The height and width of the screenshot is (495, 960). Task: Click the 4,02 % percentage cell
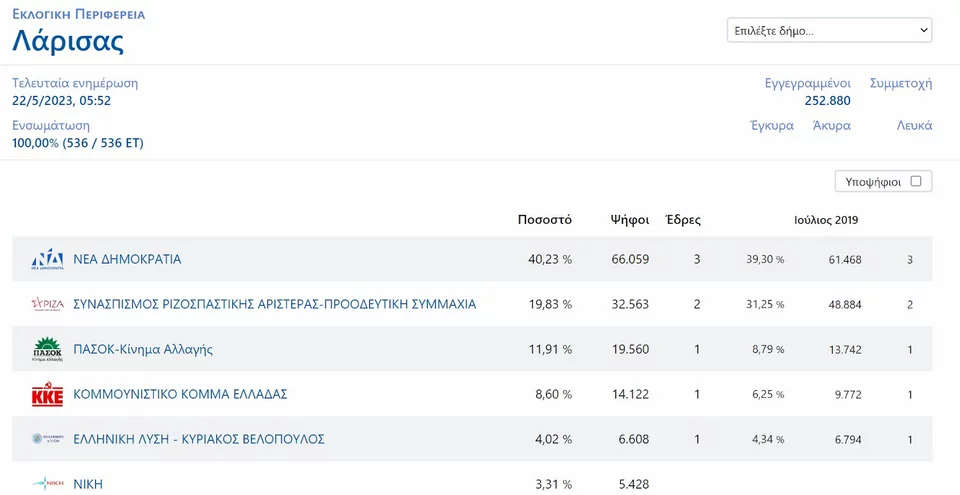(x=553, y=439)
